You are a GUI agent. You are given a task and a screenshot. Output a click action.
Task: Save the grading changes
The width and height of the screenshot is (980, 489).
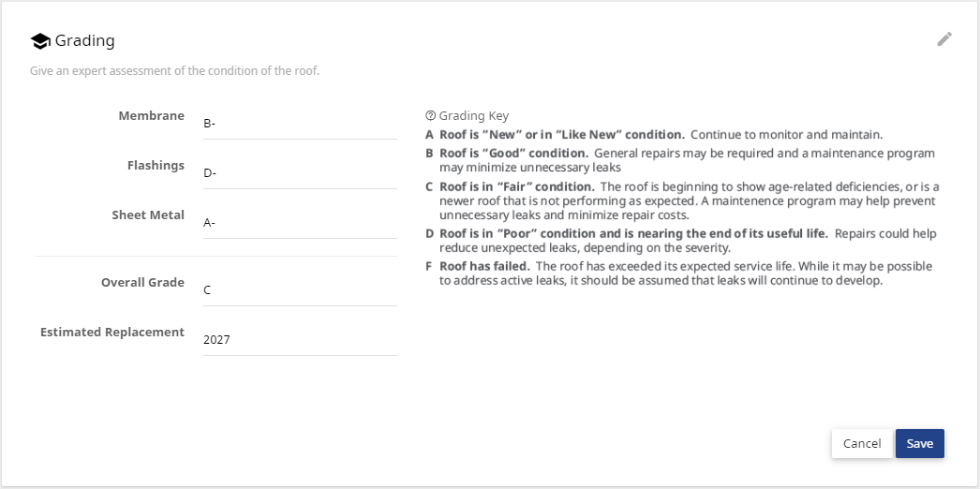coord(919,443)
